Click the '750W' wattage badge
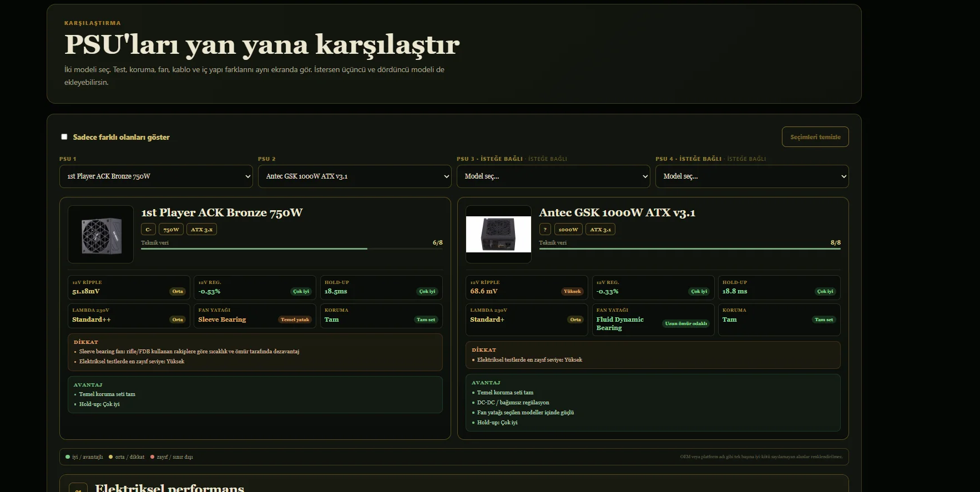This screenshot has width=980, height=492. click(x=171, y=230)
